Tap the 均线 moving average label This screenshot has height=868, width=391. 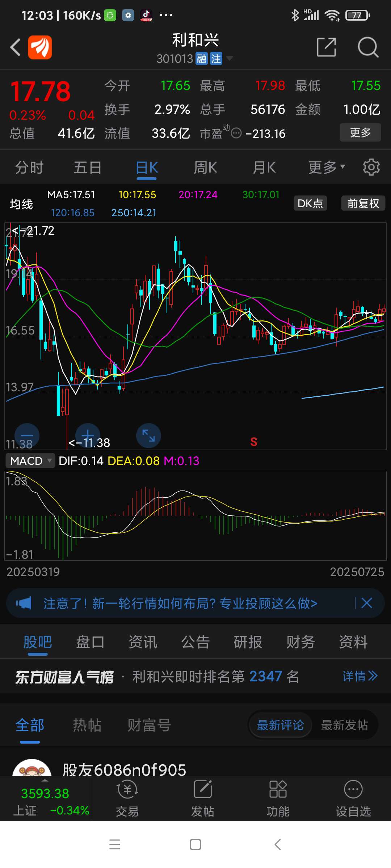point(21,204)
